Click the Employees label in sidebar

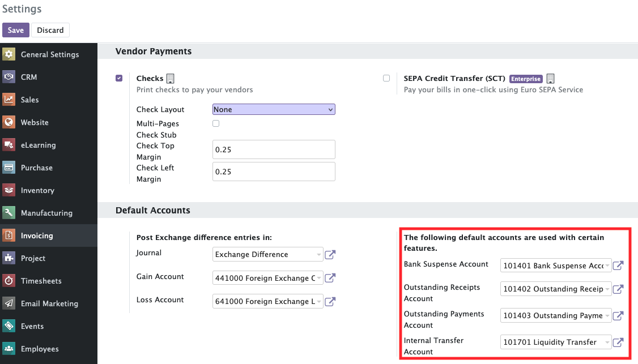pos(40,349)
